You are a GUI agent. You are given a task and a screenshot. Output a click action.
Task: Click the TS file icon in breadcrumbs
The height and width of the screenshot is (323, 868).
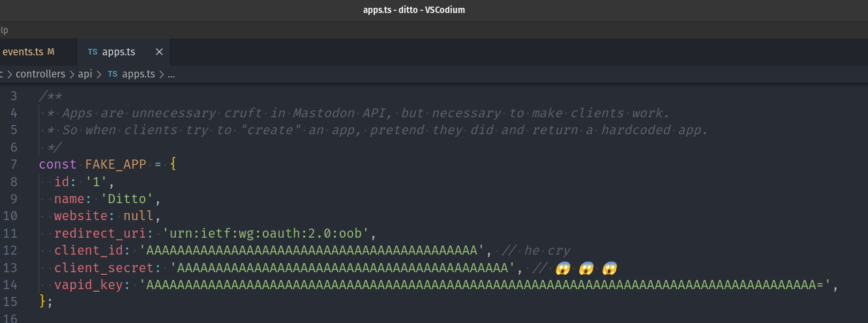click(113, 74)
